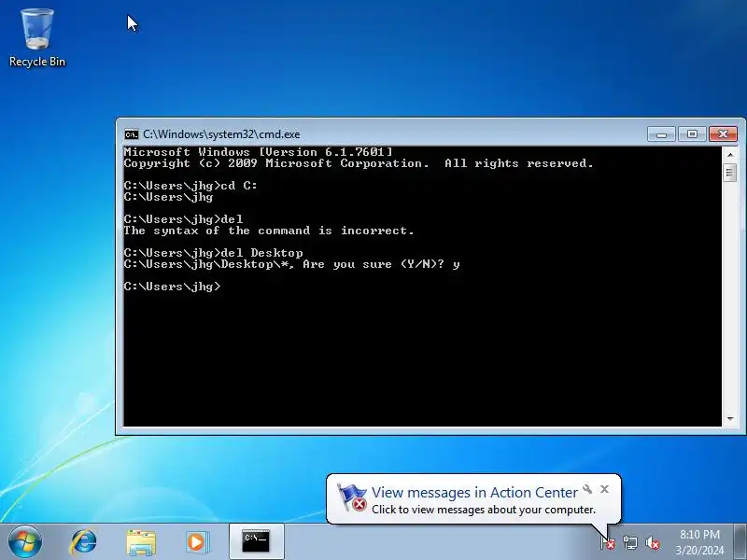Screen dimensions: 747x560
Task: Click the 'Microsoft Windows [Version 6.1.7601]' line
Action: point(259,152)
